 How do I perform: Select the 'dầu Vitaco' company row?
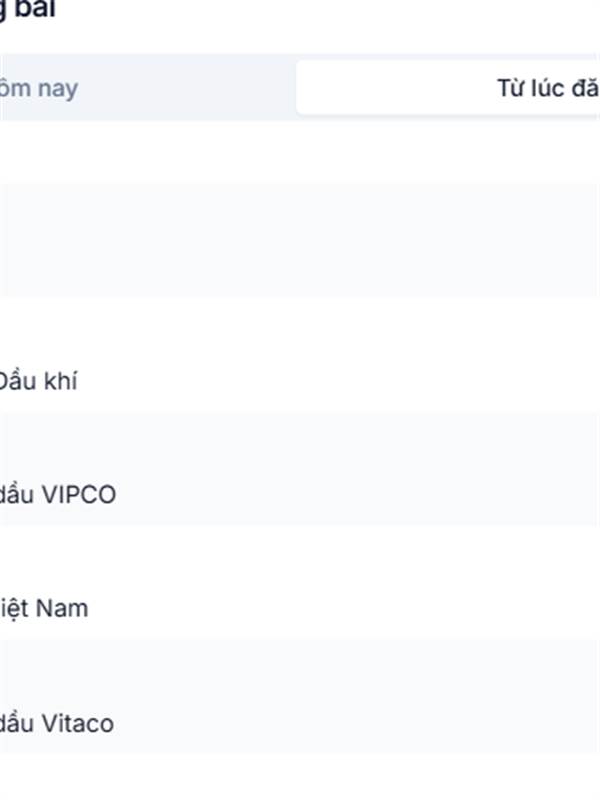[300, 722]
